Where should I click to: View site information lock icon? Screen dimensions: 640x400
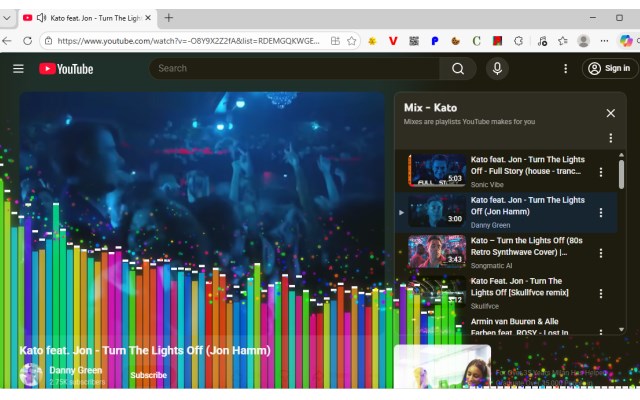[x=49, y=41]
